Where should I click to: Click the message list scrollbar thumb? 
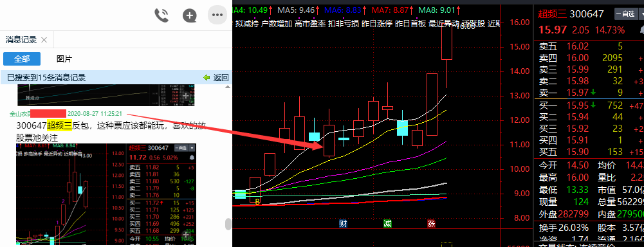tap(228, 224)
